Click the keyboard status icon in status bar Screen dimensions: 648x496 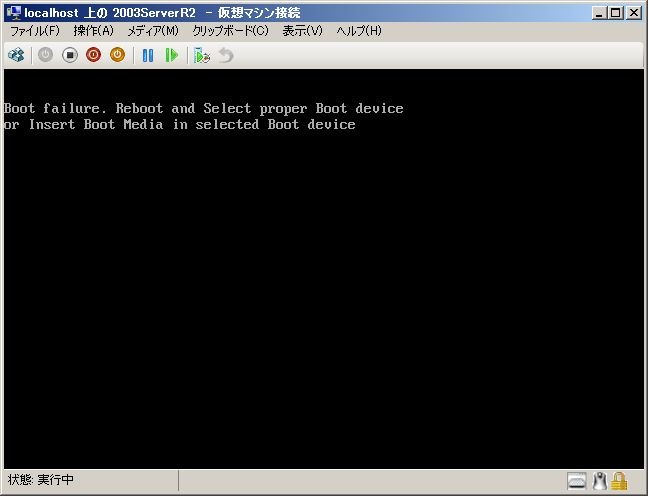[577, 481]
